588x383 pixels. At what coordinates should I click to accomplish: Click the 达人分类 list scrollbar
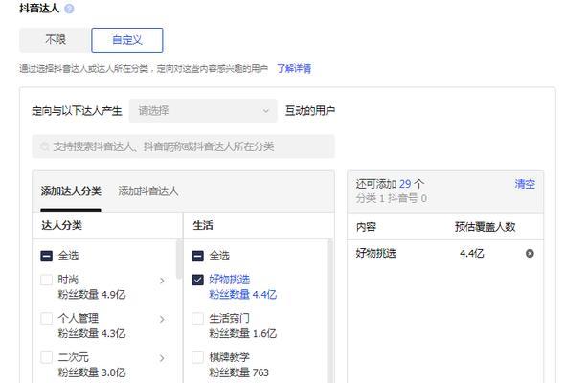[179, 259]
